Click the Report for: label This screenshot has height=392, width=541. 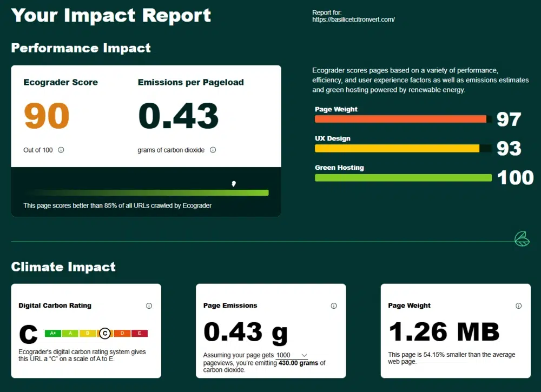coord(327,13)
